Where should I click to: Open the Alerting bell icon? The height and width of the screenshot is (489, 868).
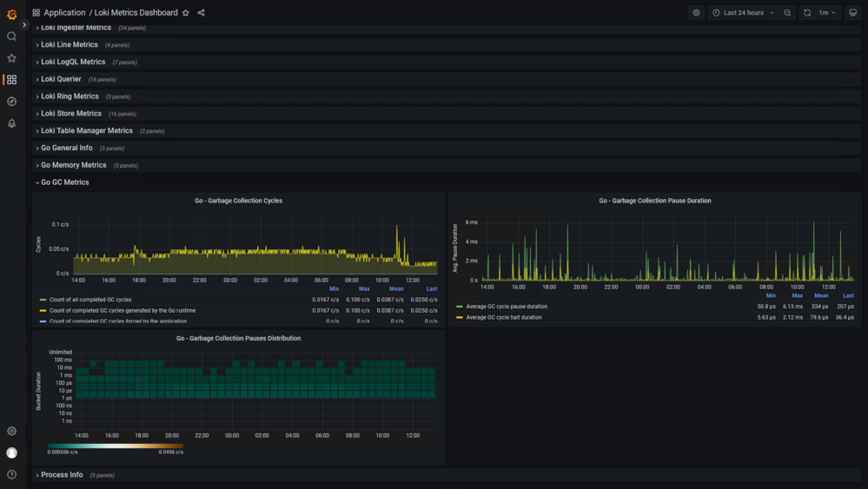click(x=11, y=123)
